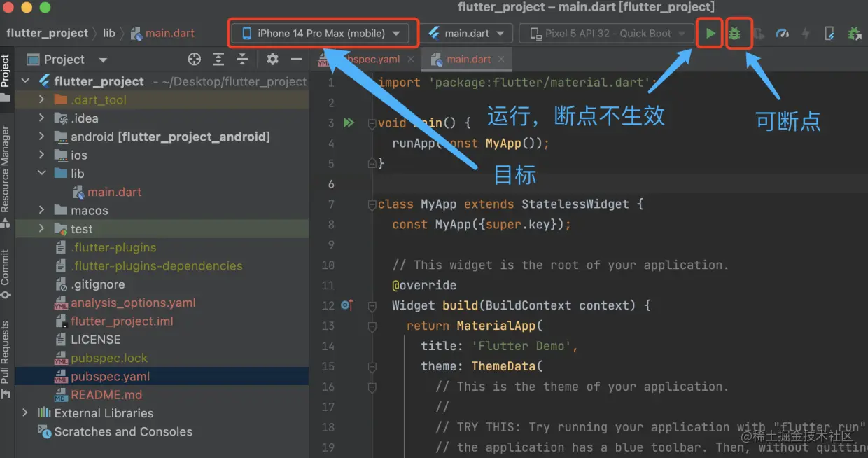Fold the build method at line 12
The width and height of the screenshot is (868, 458).
[372, 305]
